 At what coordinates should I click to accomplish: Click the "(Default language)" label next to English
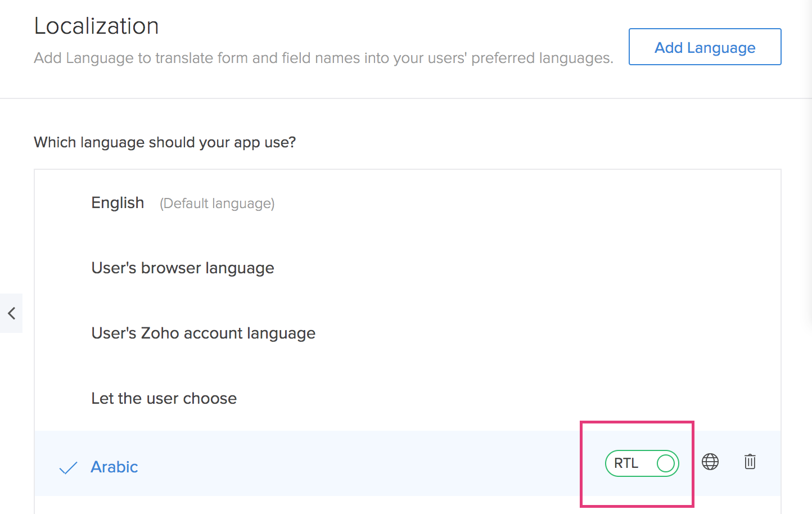[217, 204]
